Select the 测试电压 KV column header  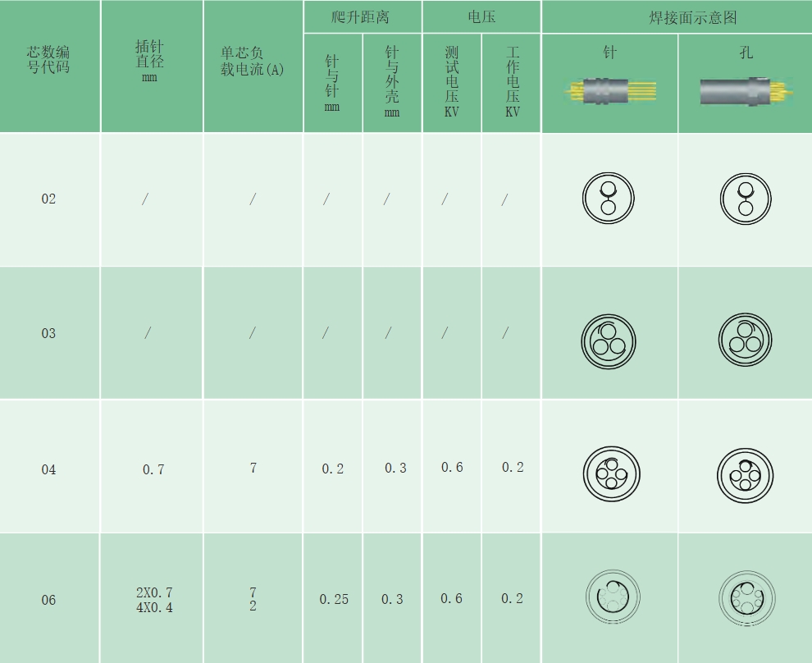pos(452,82)
